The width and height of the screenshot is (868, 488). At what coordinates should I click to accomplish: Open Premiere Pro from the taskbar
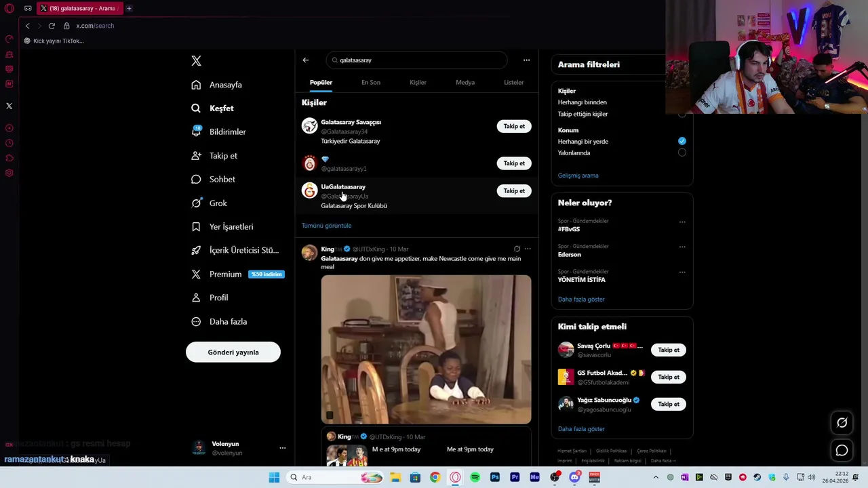515,477
